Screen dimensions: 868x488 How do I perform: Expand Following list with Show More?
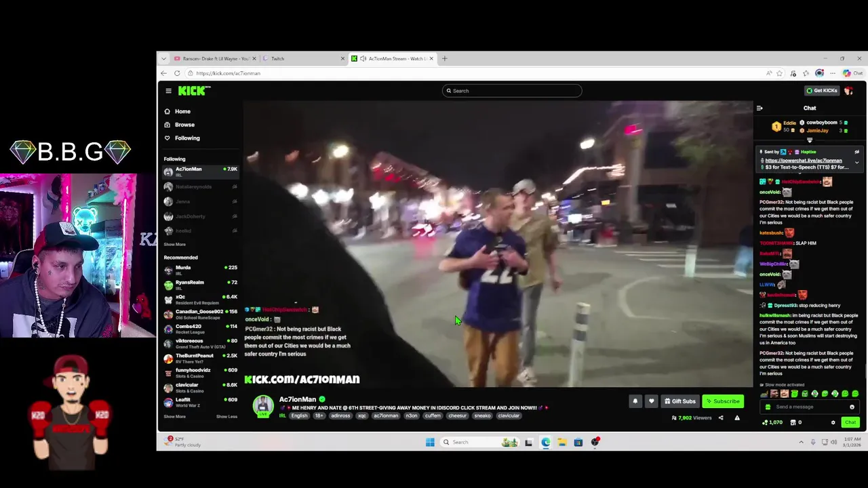[x=174, y=244]
